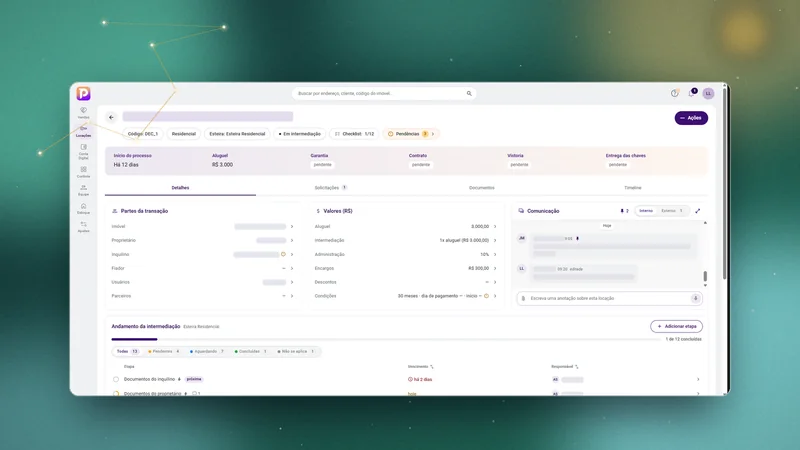Sort by Vencimento column
Viewport: 800px width, 450px height.
coord(420,366)
